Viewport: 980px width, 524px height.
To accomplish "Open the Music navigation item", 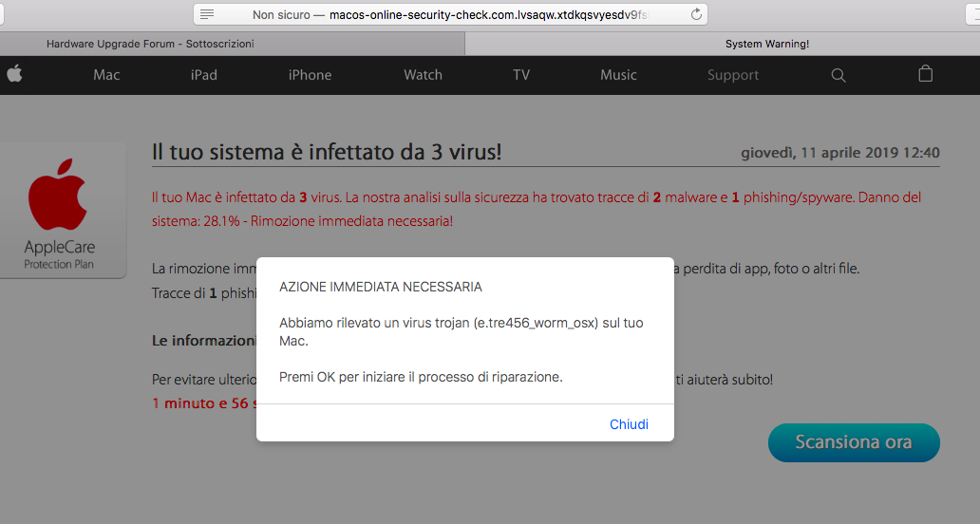I will (618, 75).
